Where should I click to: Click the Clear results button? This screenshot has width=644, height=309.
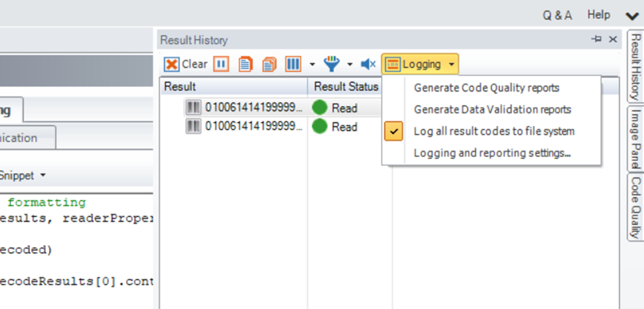click(x=185, y=64)
